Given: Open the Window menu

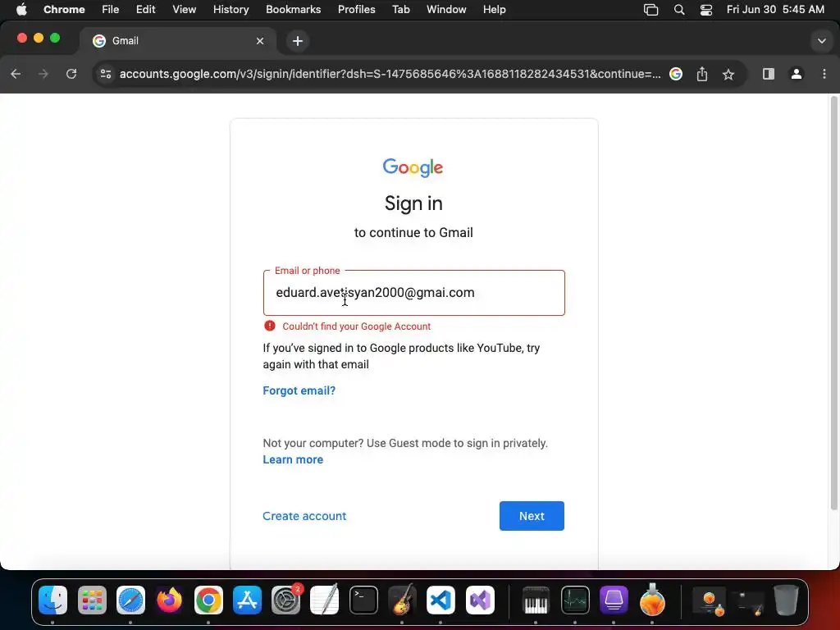Looking at the screenshot, I should coord(446,9).
